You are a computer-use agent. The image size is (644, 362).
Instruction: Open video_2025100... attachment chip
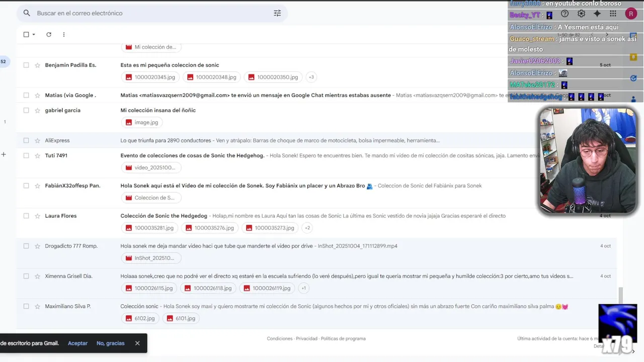(x=151, y=167)
